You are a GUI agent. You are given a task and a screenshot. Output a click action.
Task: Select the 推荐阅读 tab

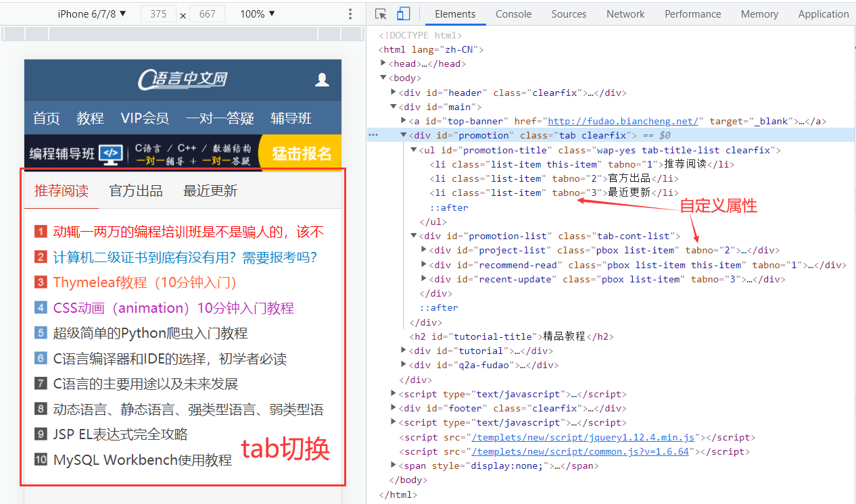click(x=62, y=191)
